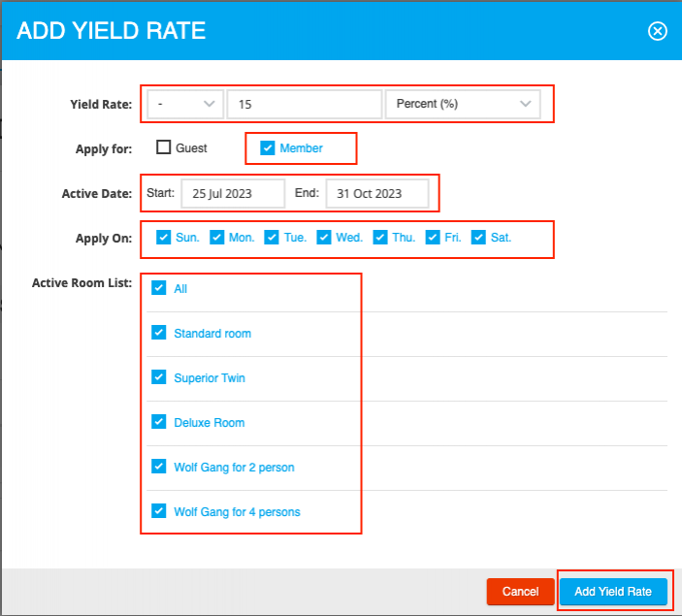The width and height of the screenshot is (682, 616).
Task: Toggle the Fri. day checkbox
Action: click(434, 238)
